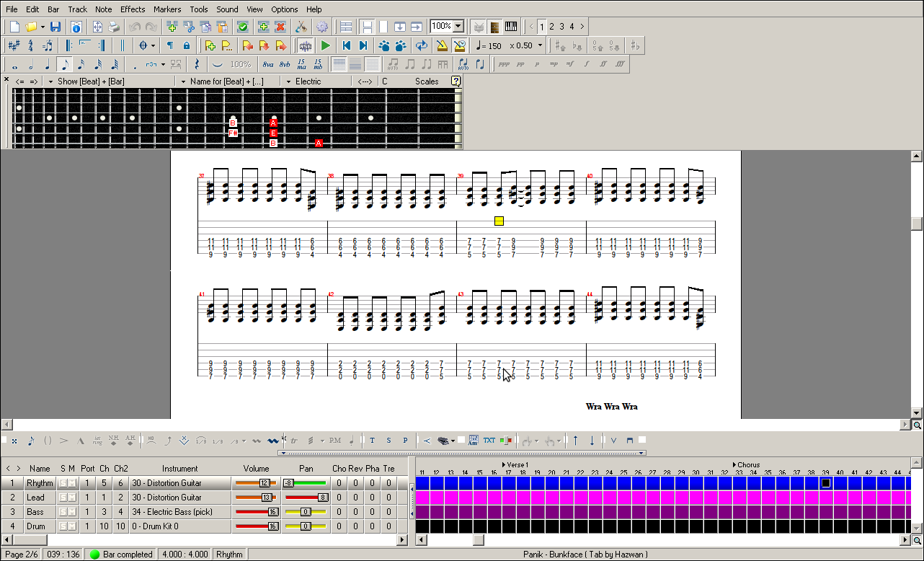Toggle solo for the Lead track
The height and width of the screenshot is (561, 924).
(x=63, y=498)
